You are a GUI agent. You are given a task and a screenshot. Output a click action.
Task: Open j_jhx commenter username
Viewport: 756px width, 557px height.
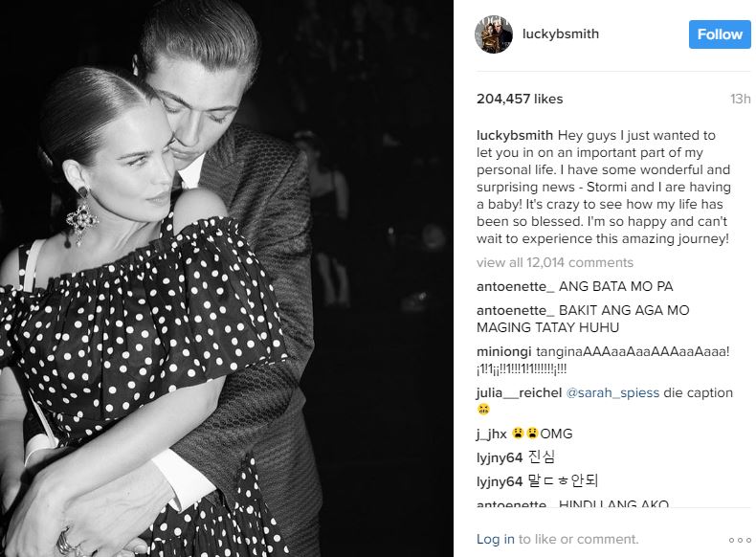(x=491, y=434)
